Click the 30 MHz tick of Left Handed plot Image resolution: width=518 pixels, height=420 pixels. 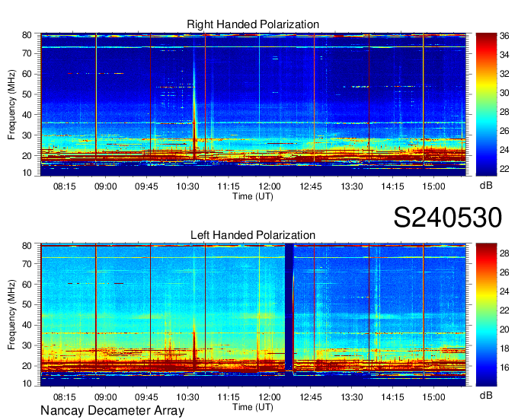(x=27, y=345)
